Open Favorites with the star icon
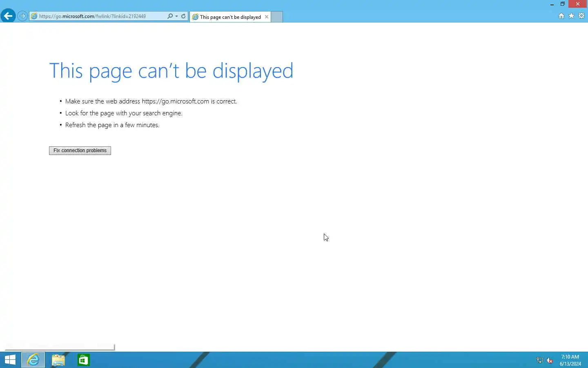Viewport: 588px width, 368px height. 571,16
